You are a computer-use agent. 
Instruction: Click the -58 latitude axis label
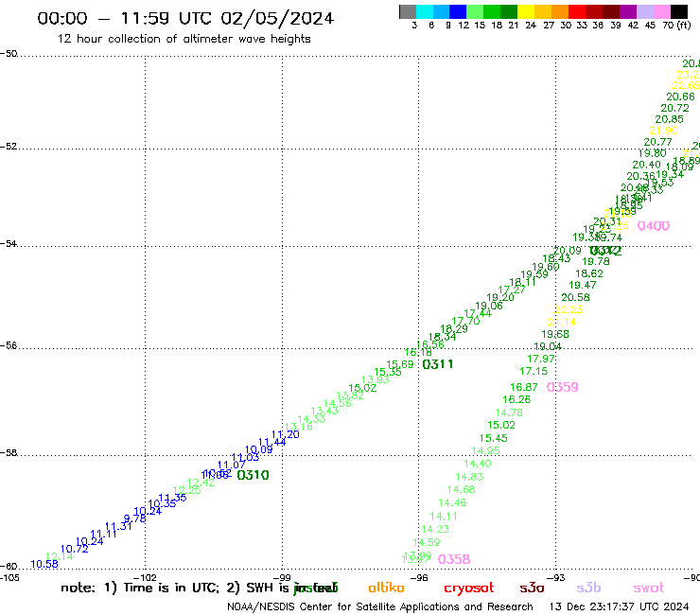click(x=9, y=453)
